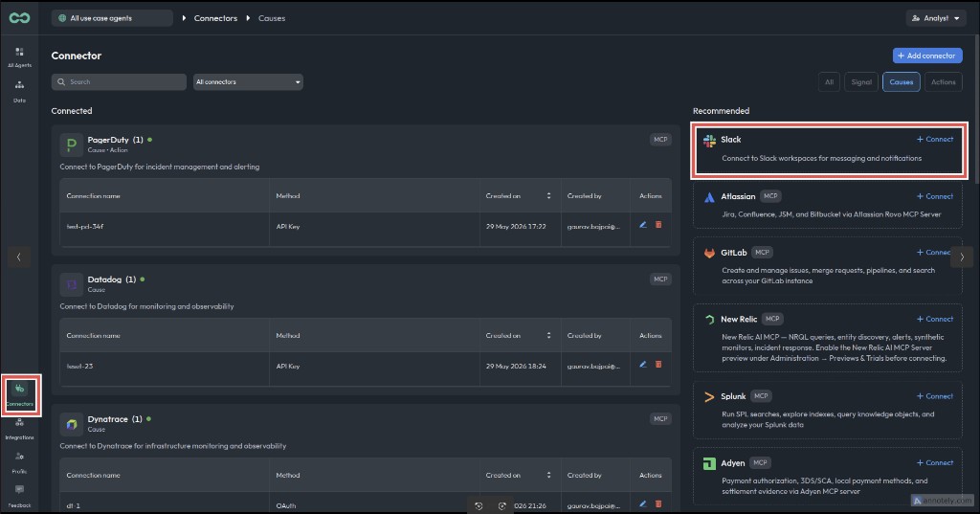Open the All use case agents selector
Image resolution: width=980 pixels, height=514 pixels.
point(112,18)
